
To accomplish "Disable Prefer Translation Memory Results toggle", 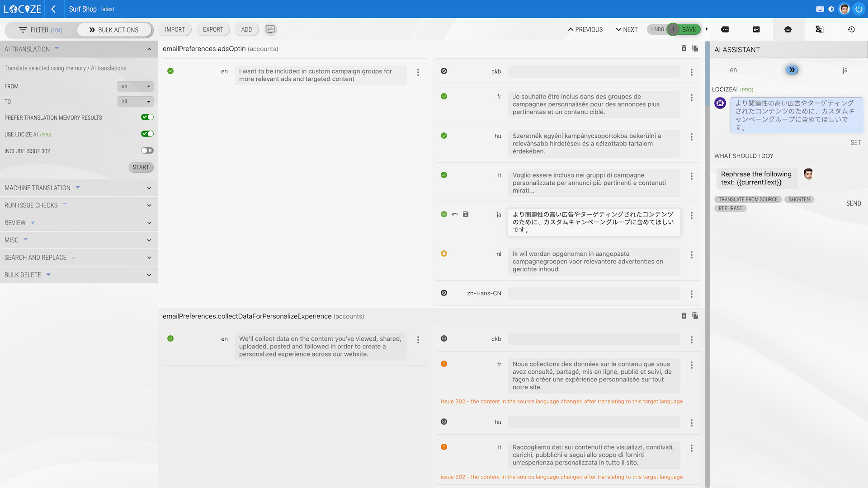I will (x=147, y=117).
